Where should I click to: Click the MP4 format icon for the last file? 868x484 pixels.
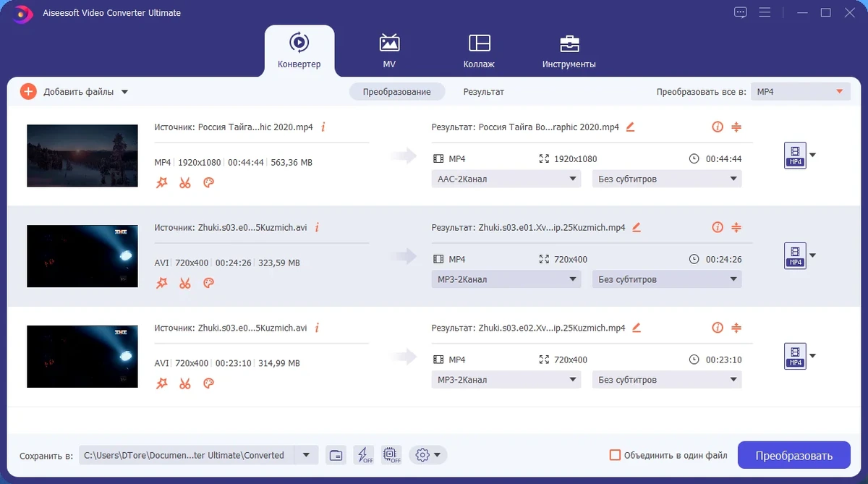point(795,356)
